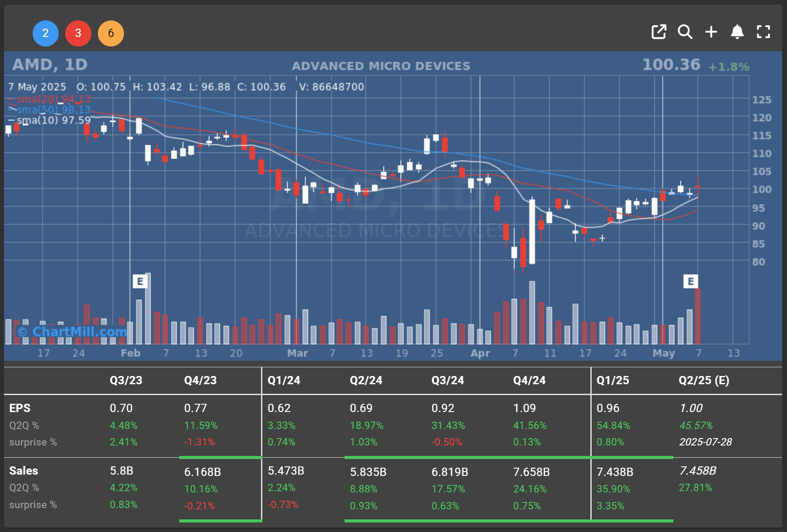Click the sma(10) 97.59 legend label
Image resolution: width=787 pixels, height=532 pixels.
(54, 120)
